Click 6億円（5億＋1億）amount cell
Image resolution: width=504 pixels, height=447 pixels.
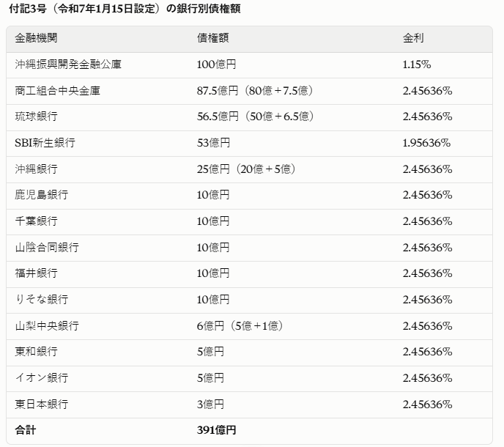coord(240,326)
